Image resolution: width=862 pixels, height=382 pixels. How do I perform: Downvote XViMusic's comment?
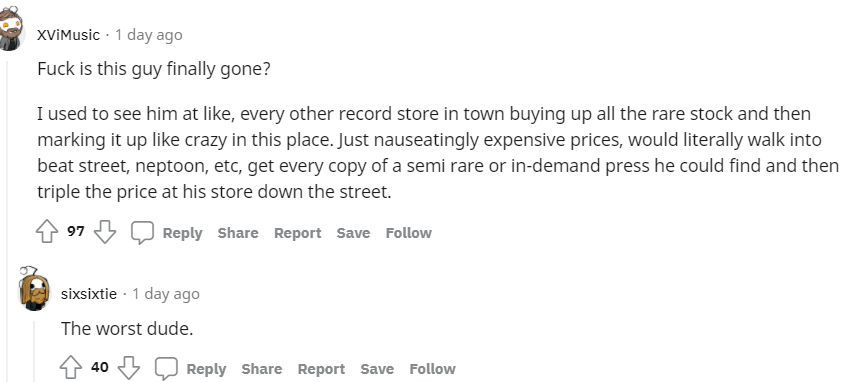click(104, 232)
